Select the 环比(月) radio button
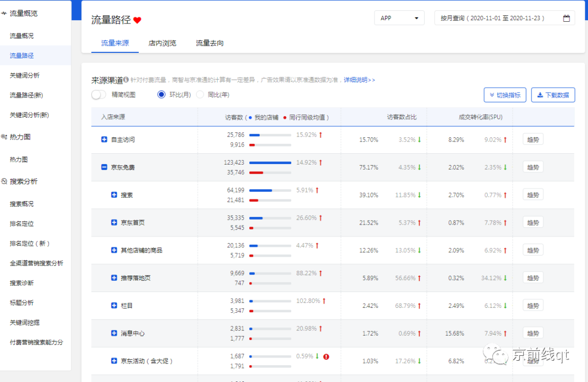The width and height of the screenshot is (588, 382). (x=161, y=95)
